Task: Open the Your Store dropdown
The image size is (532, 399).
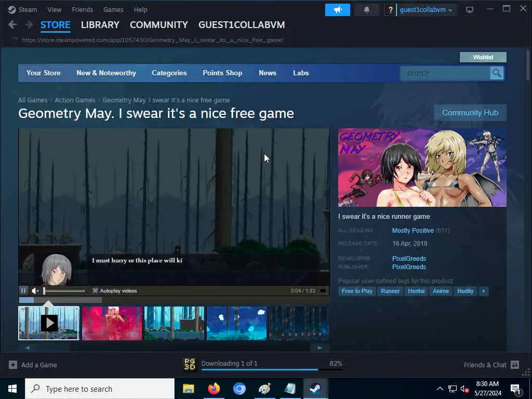Action: 44,73
